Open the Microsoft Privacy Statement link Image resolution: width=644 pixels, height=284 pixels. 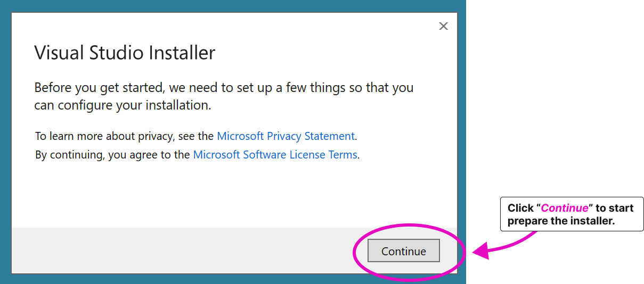286,136
